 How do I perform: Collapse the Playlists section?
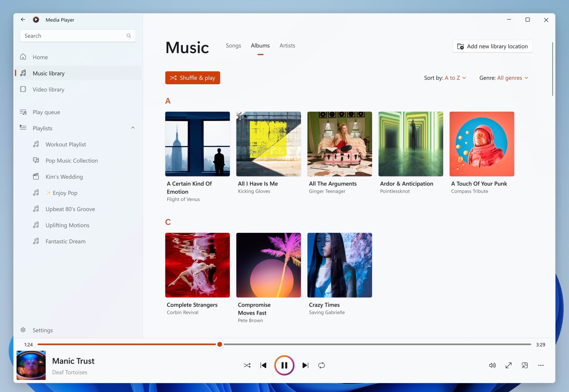click(x=133, y=128)
